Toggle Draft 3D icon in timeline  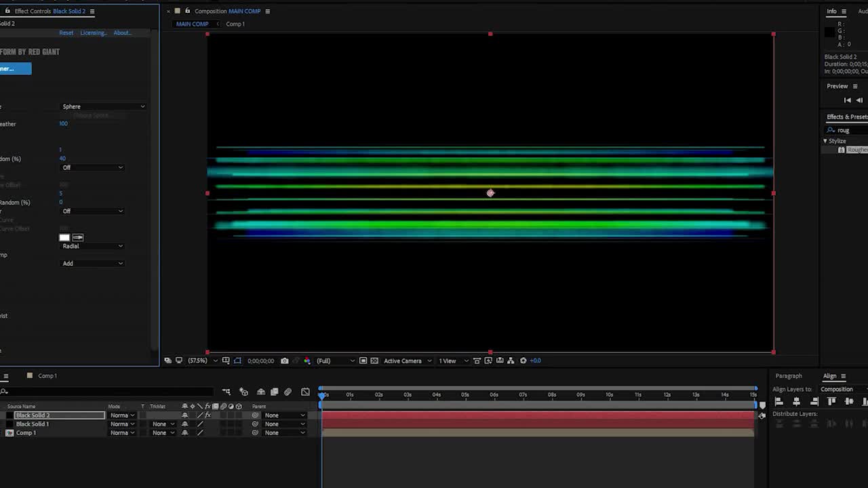coord(243,392)
